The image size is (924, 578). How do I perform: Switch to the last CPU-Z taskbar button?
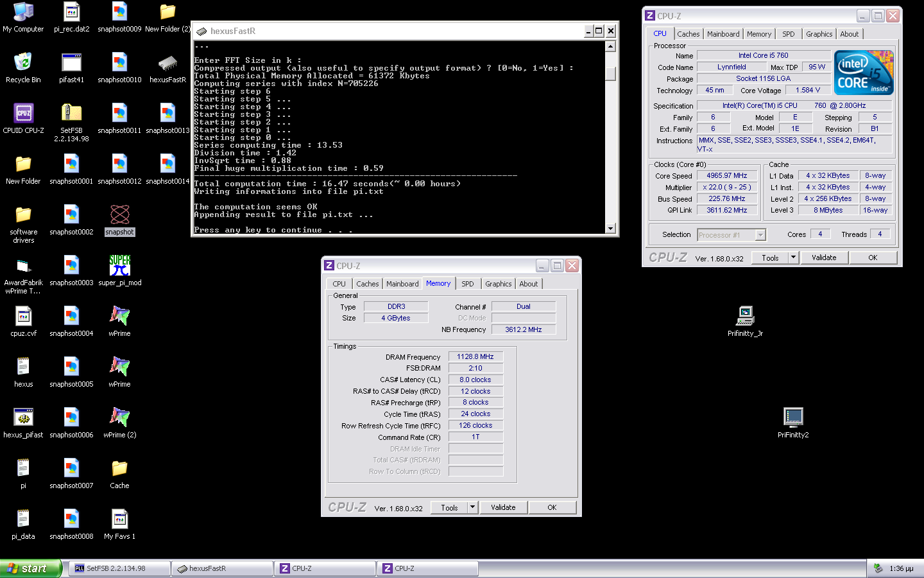[x=427, y=568]
